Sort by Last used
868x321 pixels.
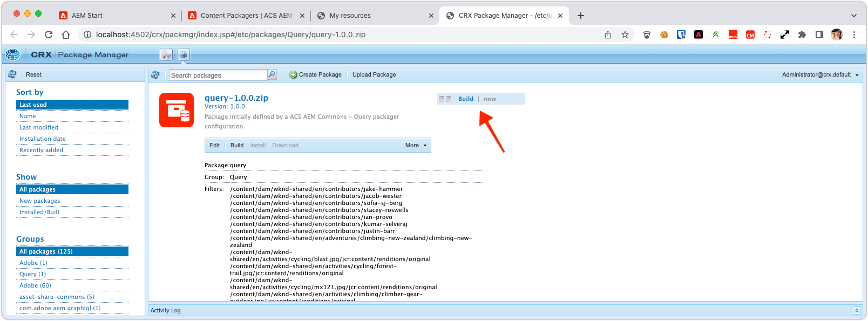(x=72, y=105)
